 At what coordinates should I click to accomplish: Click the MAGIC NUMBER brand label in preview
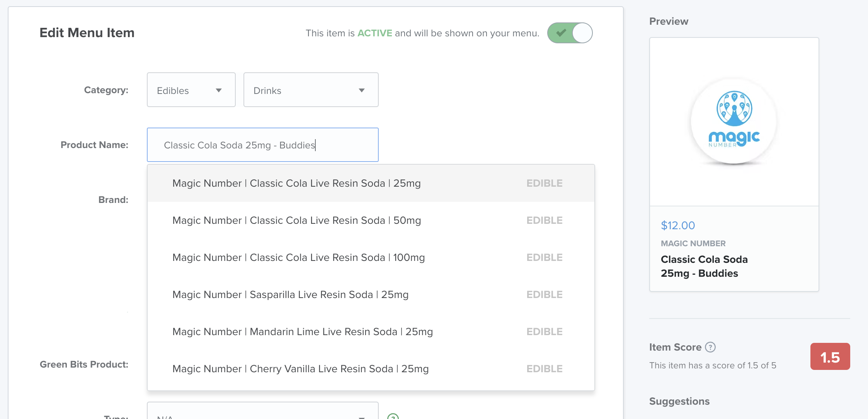(x=693, y=244)
